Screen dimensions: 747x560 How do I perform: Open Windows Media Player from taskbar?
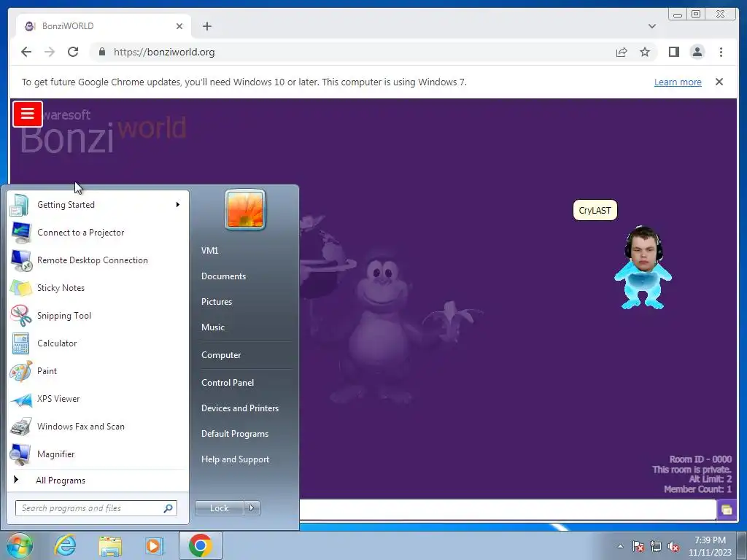click(154, 545)
